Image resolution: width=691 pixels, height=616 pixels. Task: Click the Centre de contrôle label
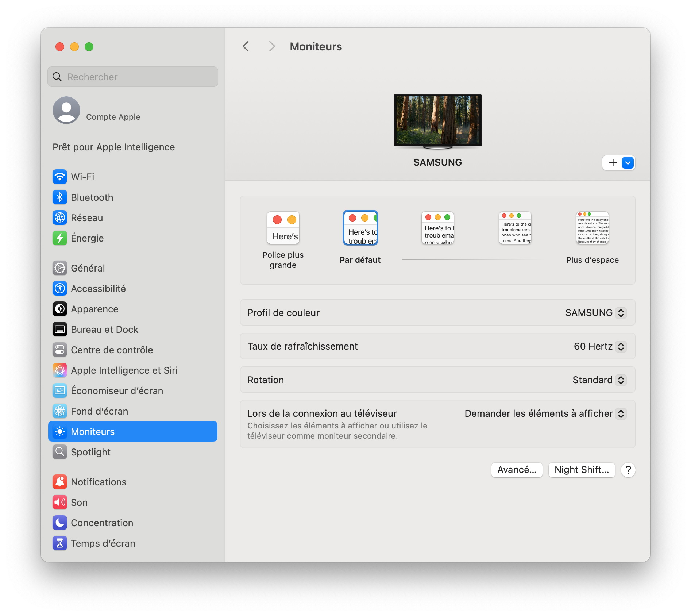(112, 350)
